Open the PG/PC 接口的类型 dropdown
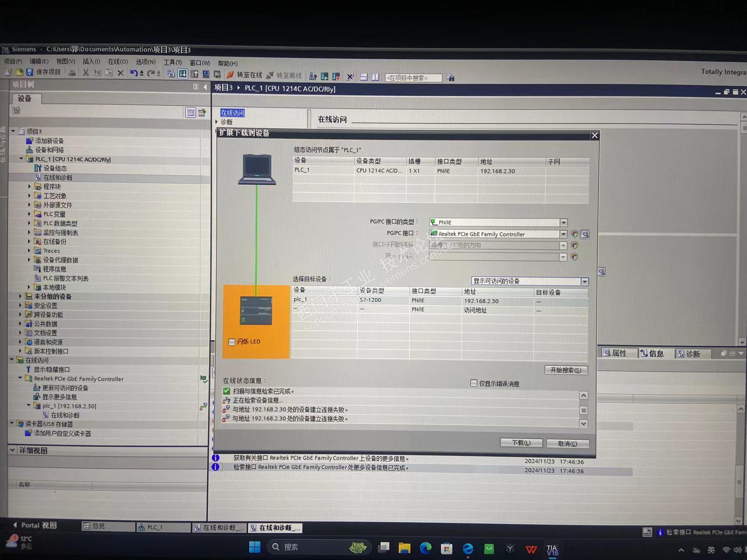 click(564, 223)
